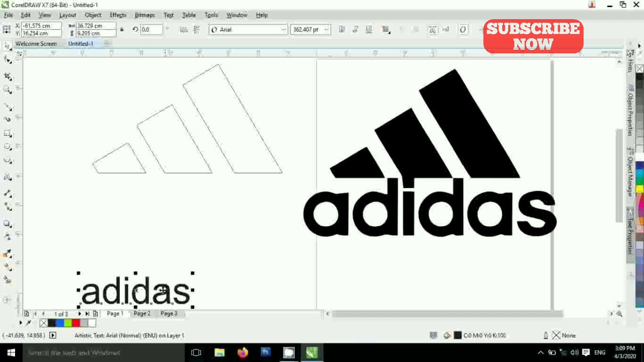
Task: Click the add page before icon
Action: 27,314
